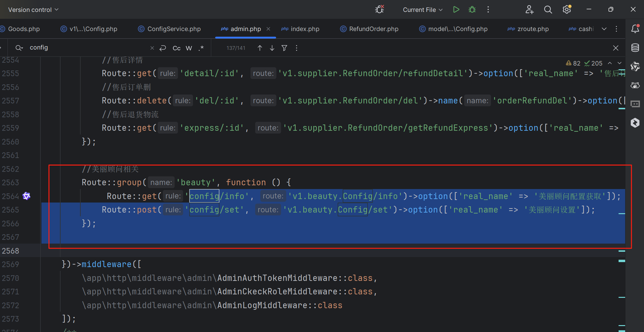Open the zroute.php tab

[528, 29]
